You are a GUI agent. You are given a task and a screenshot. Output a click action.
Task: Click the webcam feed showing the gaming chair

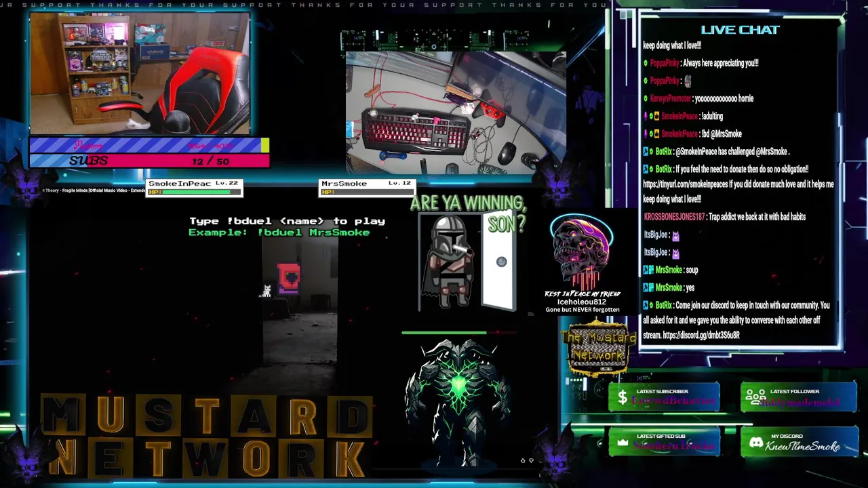(140, 74)
